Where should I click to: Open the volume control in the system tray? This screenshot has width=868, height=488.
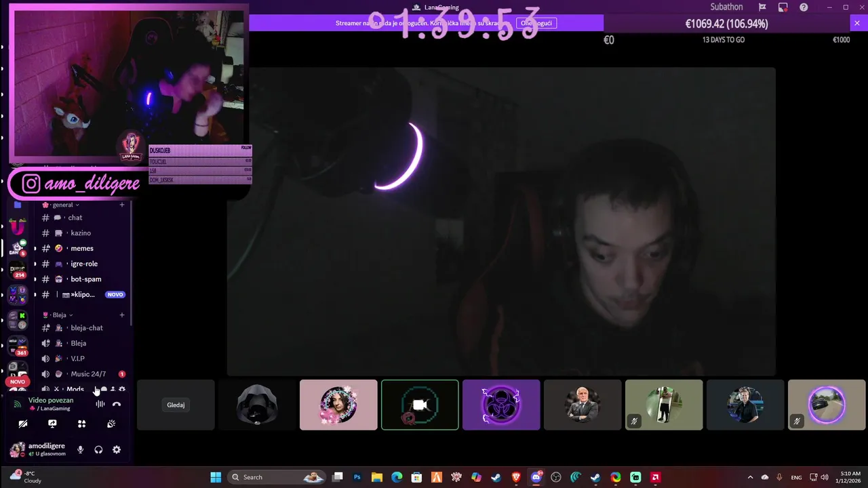pyautogui.click(x=825, y=477)
